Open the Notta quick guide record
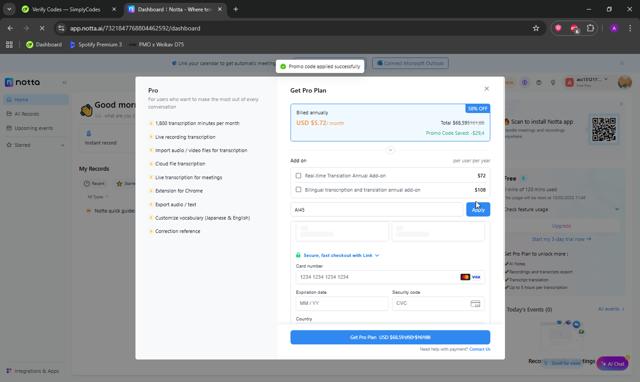Screen dimensions: 640x382 coord(114,211)
